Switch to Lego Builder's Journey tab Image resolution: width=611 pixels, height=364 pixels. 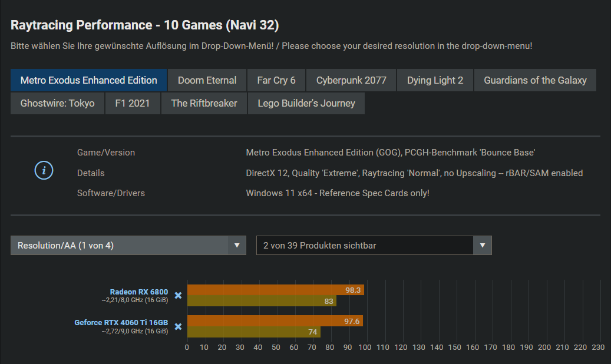[306, 103]
